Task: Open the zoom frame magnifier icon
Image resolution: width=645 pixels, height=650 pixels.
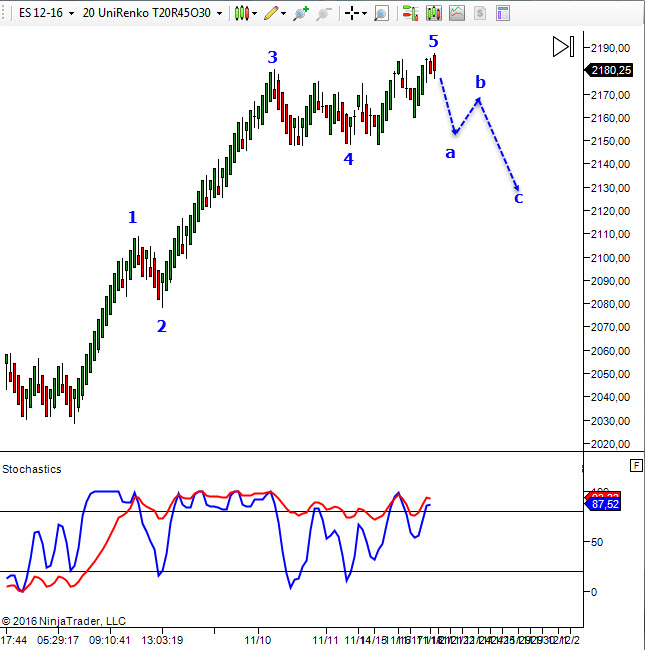Action: [381, 14]
